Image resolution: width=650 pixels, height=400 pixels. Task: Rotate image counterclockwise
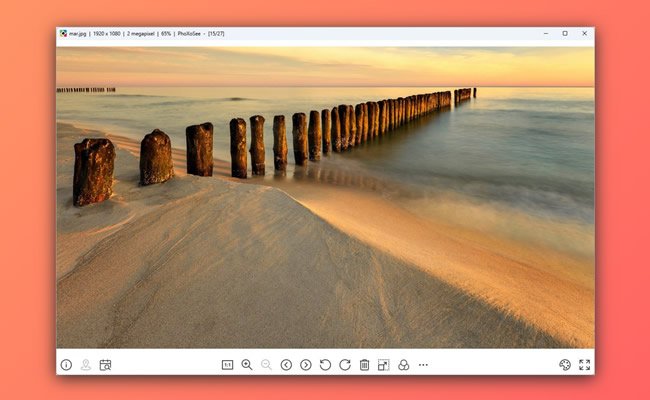coord(325,365)
